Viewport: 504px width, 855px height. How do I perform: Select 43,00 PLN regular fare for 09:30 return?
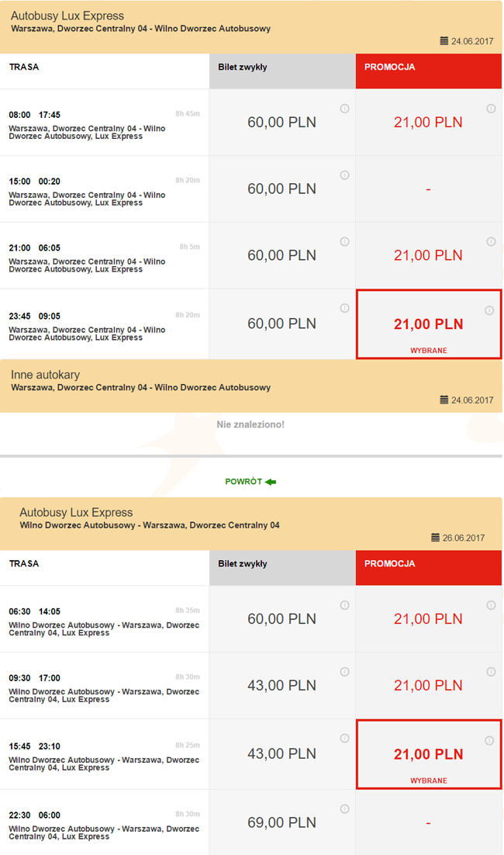[x=281, y=686]
